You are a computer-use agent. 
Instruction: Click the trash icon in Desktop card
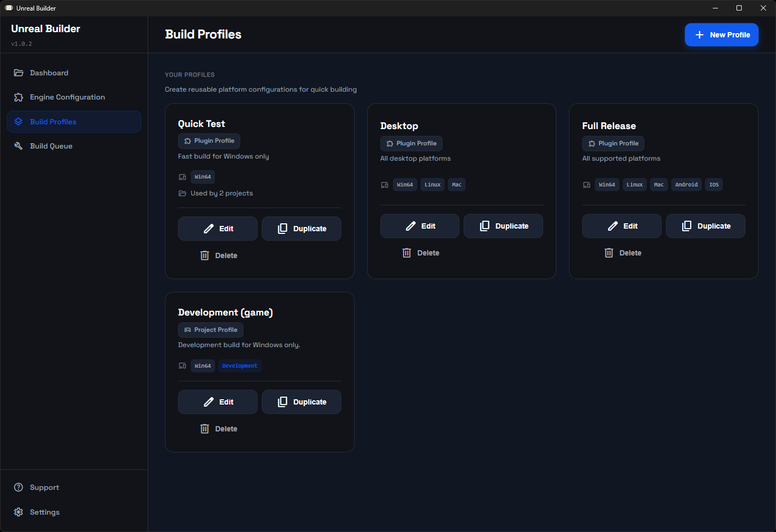407,253
